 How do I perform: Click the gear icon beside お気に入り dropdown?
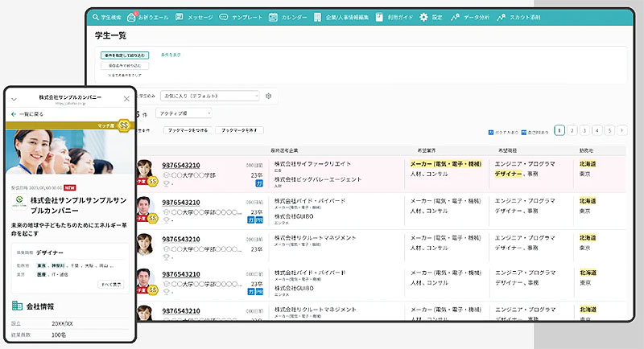click(269, 96)
